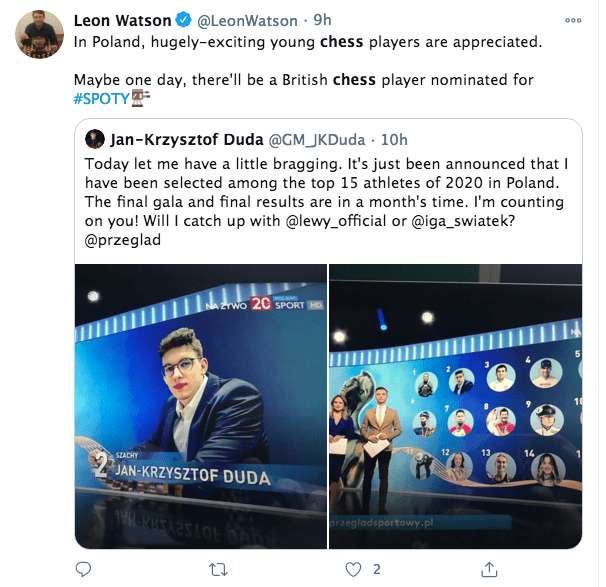
Task: Open reply to Leon Watson's tweet
Action: (83, 569)
